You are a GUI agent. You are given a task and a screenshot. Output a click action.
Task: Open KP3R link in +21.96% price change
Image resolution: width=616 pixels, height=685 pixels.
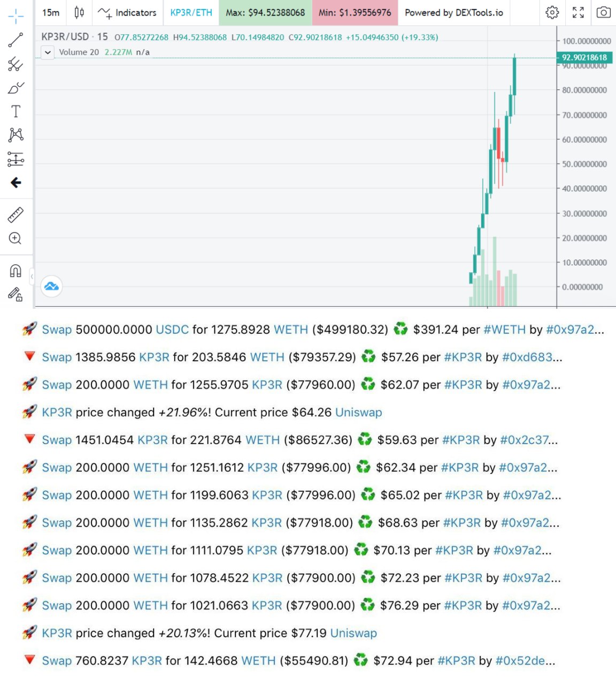click(57, 412)
